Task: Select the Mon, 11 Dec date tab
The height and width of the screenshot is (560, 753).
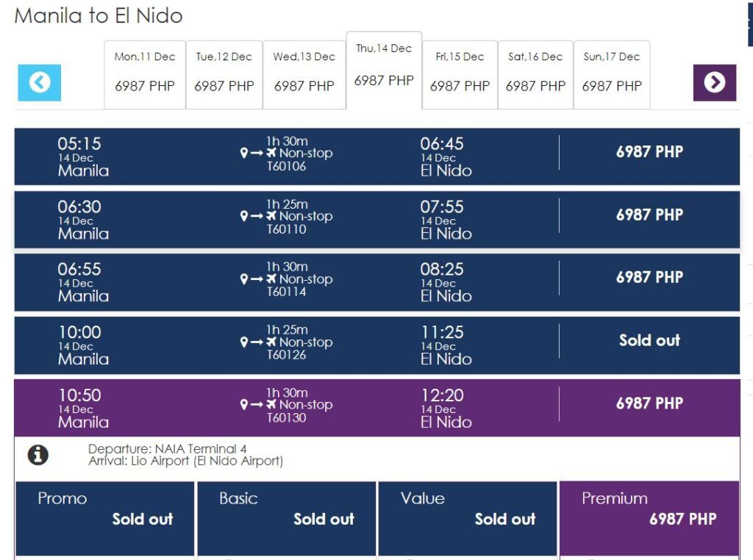Action: click(x=145, y=73)
